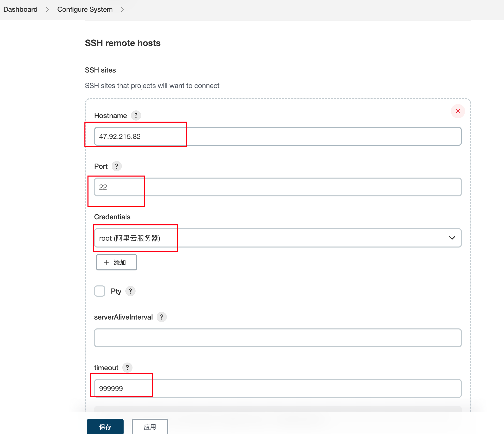Click the Hostname help question mark icon
Image resolution: width=504 pixels, height=434 pixels.
tap(136, 115)
